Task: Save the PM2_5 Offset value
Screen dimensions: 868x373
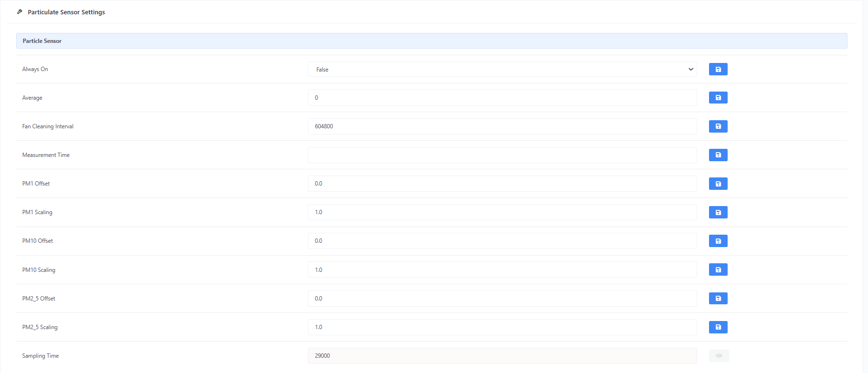Action: click(718, 299)
